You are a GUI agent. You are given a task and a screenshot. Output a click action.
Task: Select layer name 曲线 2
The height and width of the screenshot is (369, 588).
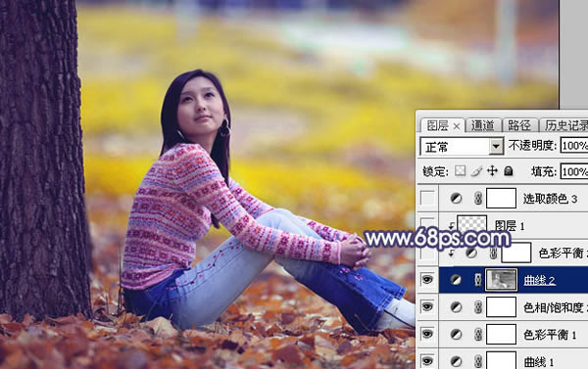point(539,280)
